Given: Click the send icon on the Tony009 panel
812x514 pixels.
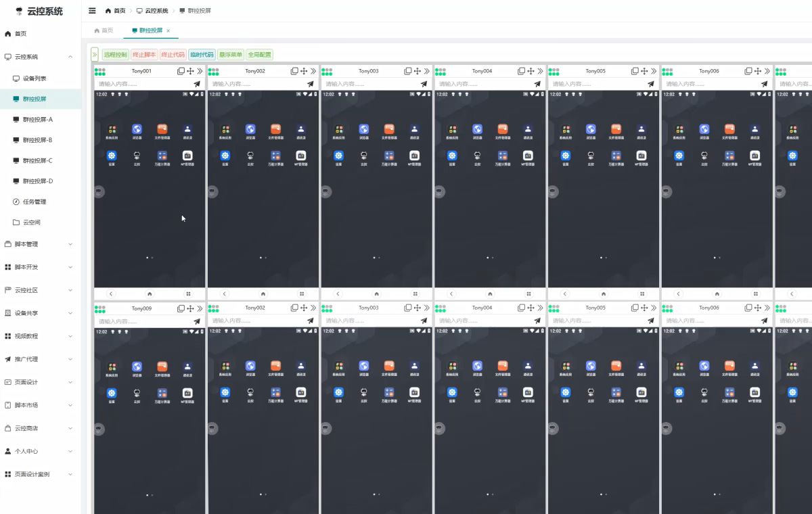Looking at the screenshot, I should [197, 321].
